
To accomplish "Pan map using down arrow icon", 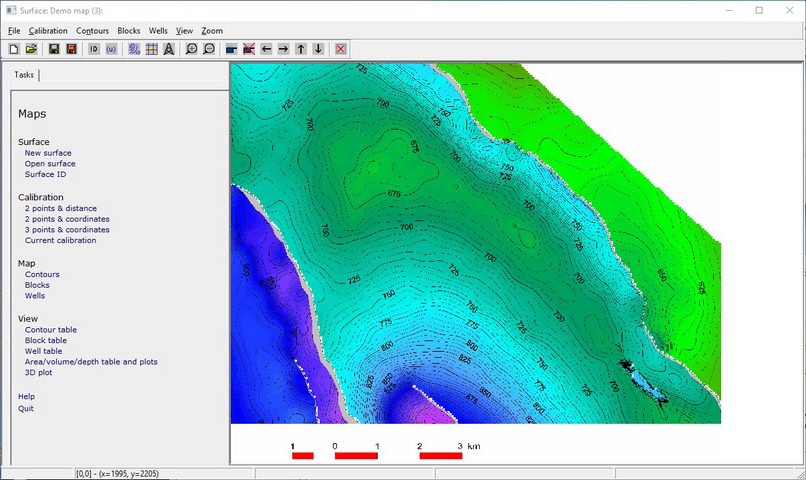I will point(318,49).
